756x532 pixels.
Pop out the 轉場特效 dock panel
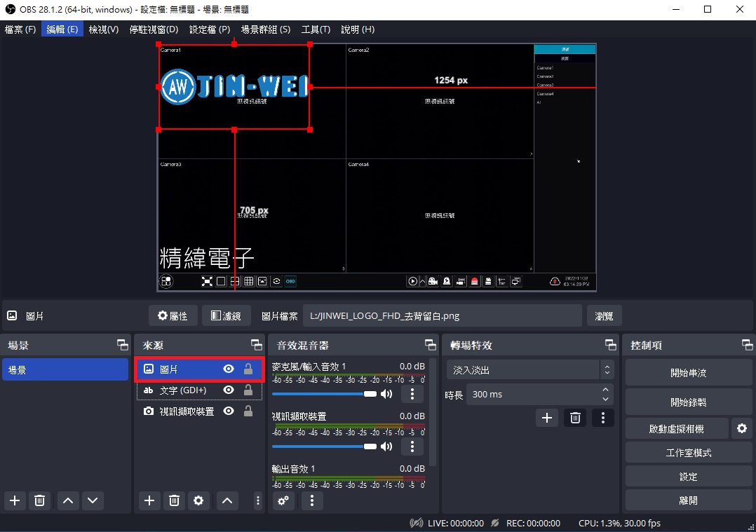pos(610,345)
